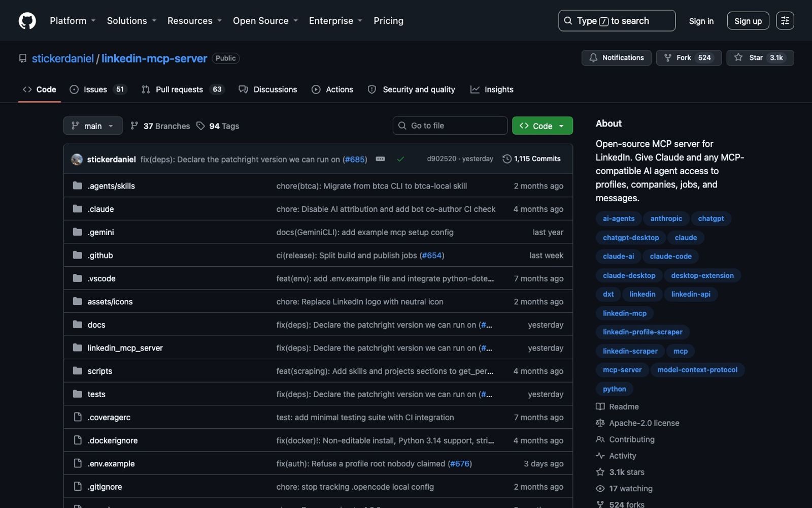Switch to the Security and quality tab
812x508 pixels.
coord(412,89)
